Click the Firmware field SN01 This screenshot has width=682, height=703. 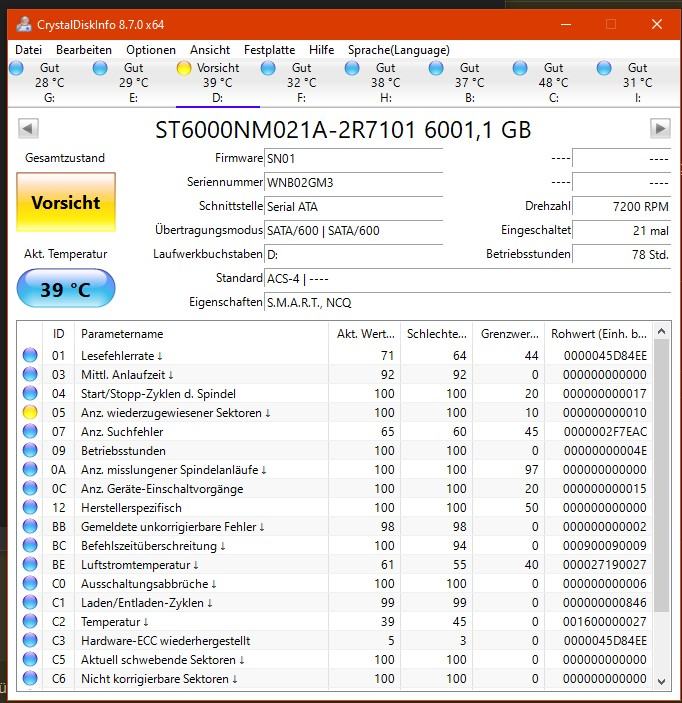(354, 159)
